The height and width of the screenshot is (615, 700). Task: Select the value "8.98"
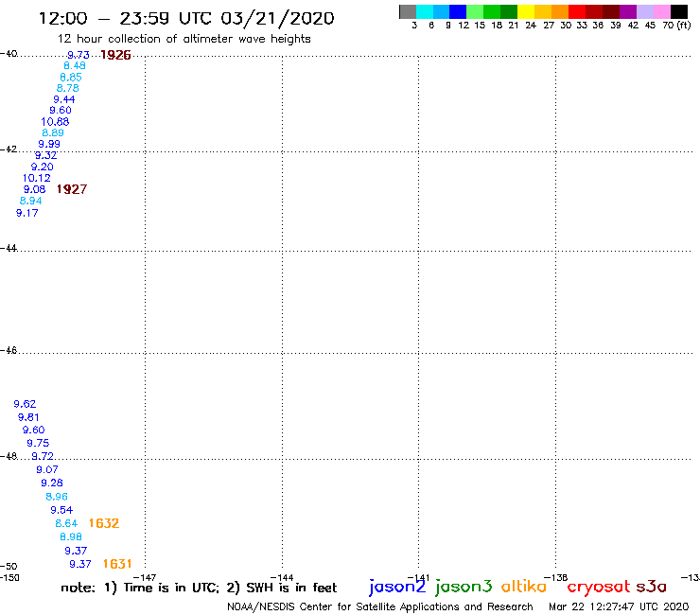[x=71, y=536]
